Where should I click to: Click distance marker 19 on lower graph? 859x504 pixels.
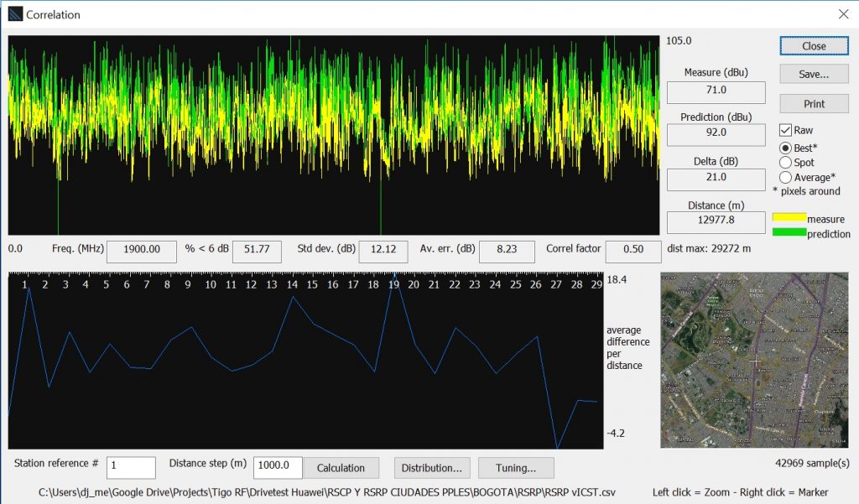(x=393, y=285)
